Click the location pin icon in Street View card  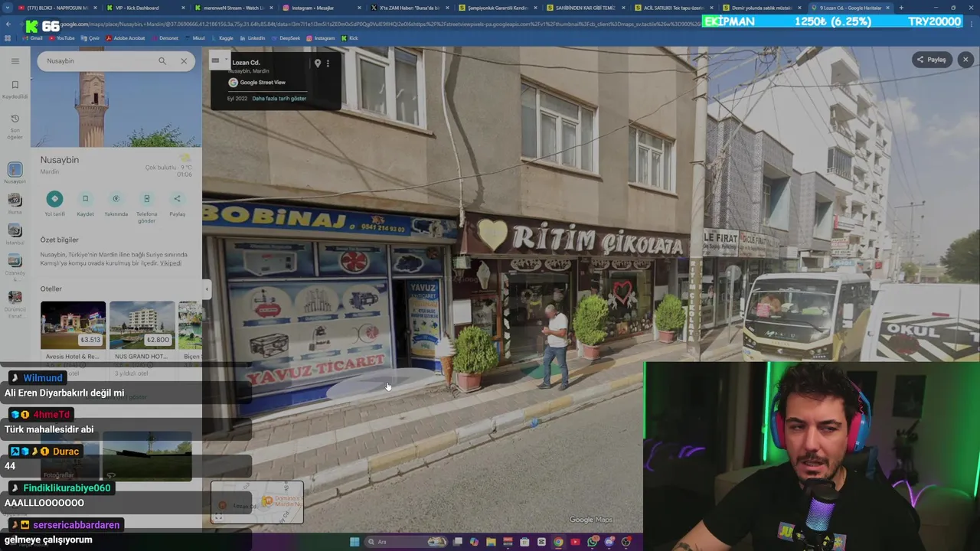coord(317,64)
